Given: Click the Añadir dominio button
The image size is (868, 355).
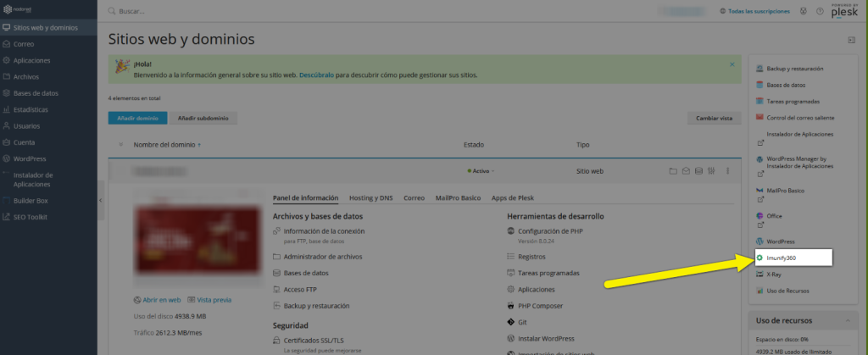Looking at the screenshot, I should (x=136, y=119).
